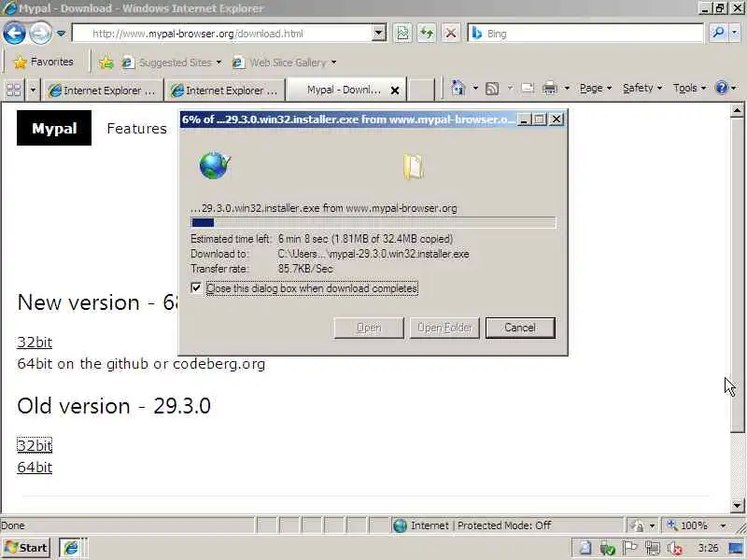Click the Home toolbar icon
This screenshot has height=560, width=747.
pyautogui.click(x=458, y=88)
